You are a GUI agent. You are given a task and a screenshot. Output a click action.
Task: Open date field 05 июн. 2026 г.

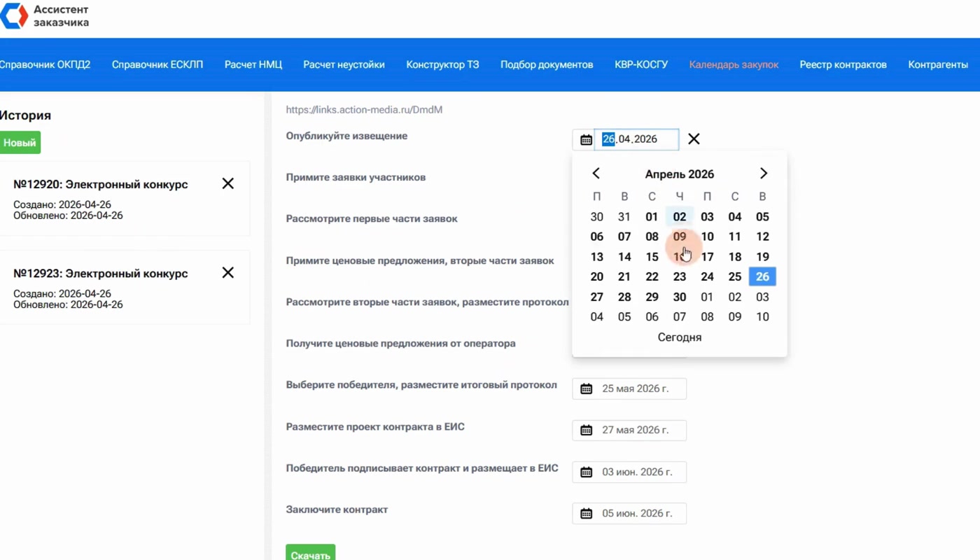click(x=629, y=514)
